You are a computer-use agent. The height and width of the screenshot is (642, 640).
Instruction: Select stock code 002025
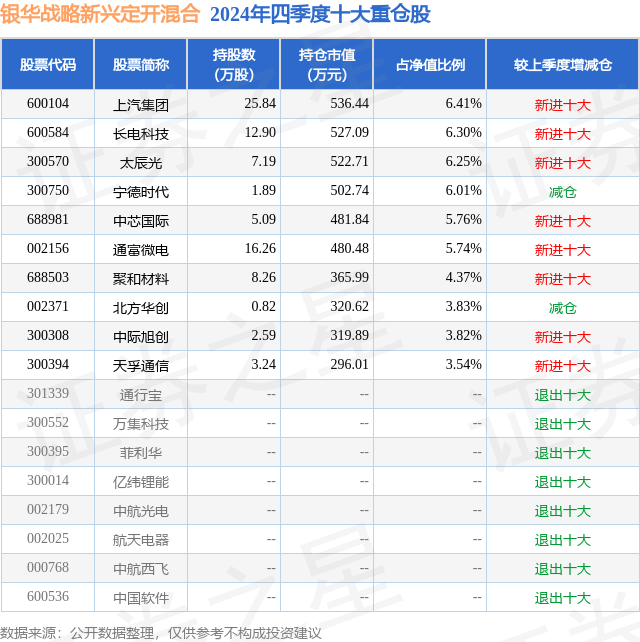[48, 539]
